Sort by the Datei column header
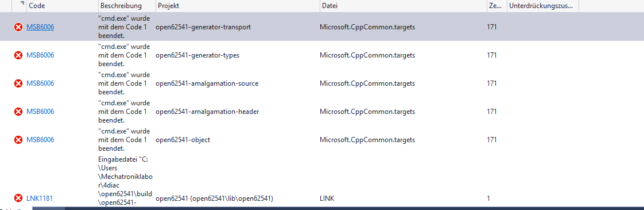The height and width of the screenshot is (210, 644). pos(403,6)
